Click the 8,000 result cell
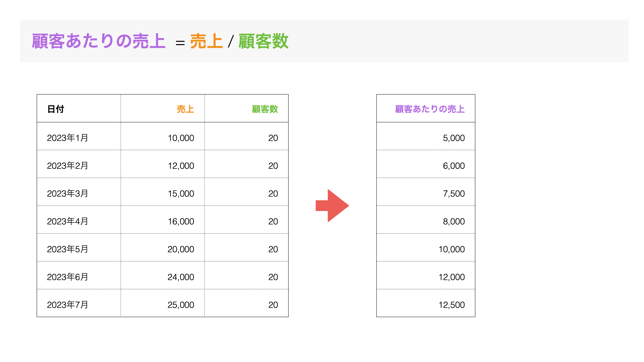644x362 pixels. (x=426, y=220)
